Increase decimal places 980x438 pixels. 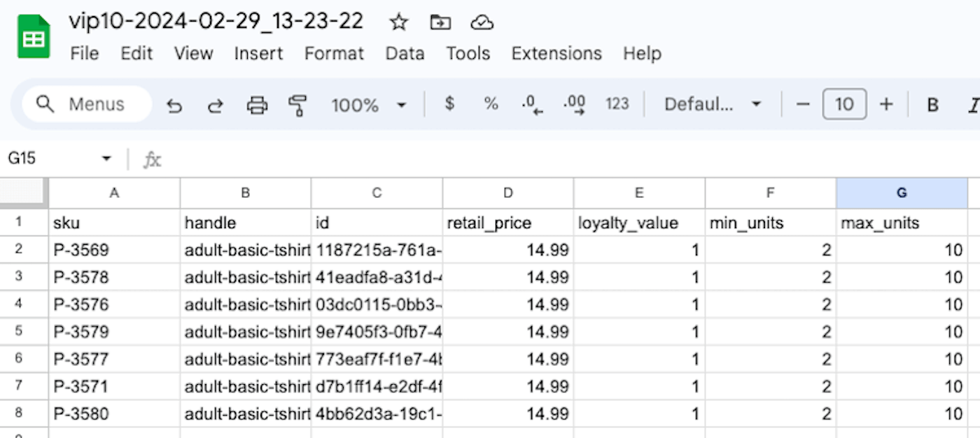[x=574, y=105]
